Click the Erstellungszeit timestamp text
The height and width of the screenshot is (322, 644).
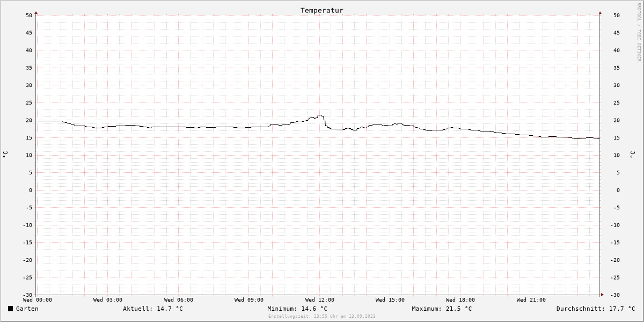pyautogui.click(x=322, y=316)
